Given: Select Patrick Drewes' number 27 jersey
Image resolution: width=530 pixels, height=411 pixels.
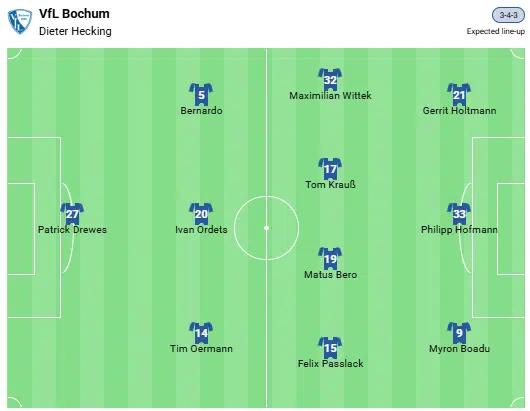Looking at the screenshot, I should [72, 214].
